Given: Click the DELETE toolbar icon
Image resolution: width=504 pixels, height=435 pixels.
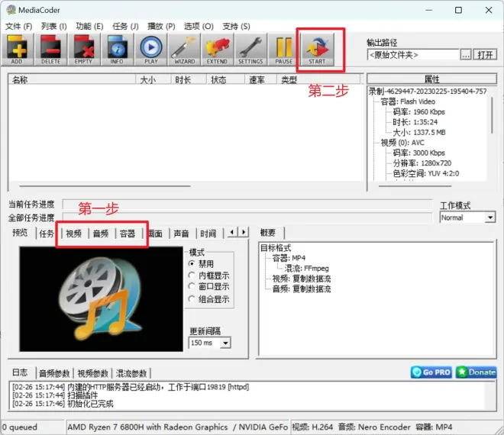Looking at the screenshot, I should (51, 50).
